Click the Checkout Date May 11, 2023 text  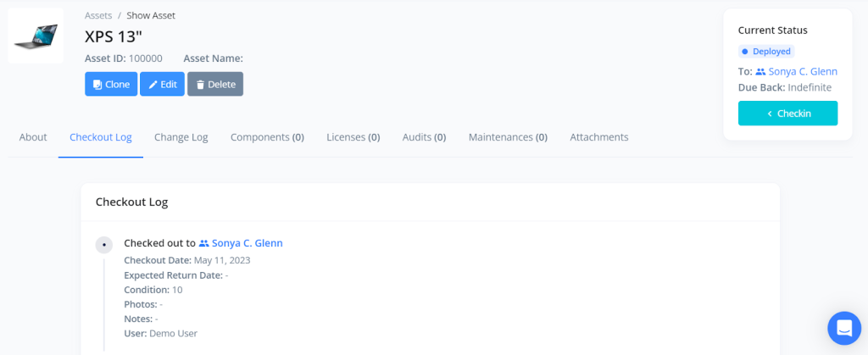(x=187, y=260)
